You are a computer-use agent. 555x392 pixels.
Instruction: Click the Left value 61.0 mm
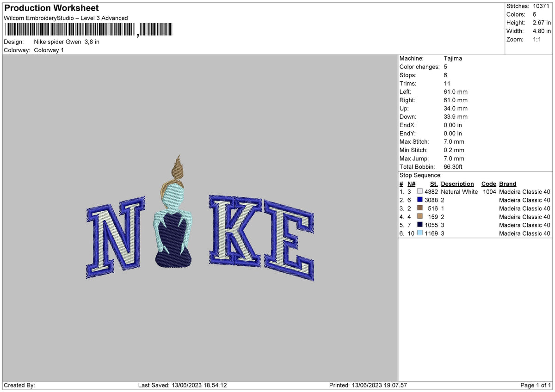point(456,92)
